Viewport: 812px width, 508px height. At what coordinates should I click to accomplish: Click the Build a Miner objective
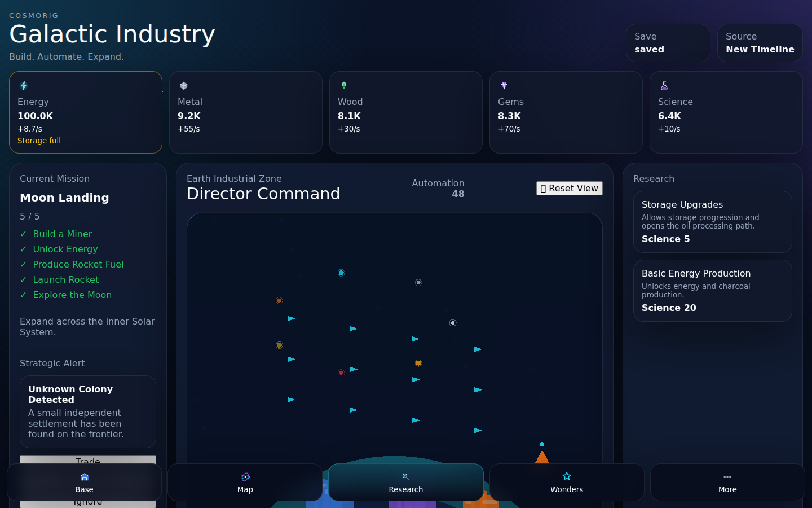pyautogui.click(x=63, y=234)
